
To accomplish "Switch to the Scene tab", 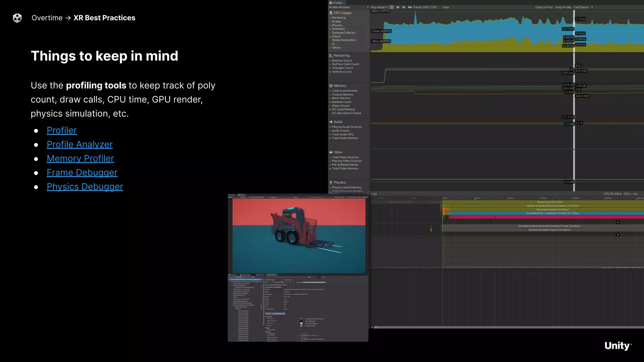I will tap(232, 195).
